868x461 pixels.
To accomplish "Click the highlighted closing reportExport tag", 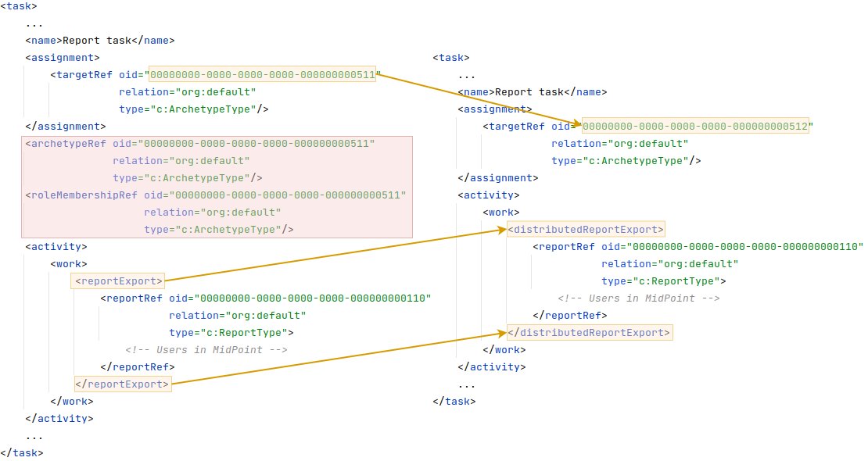I will click(x=123, y=384).
